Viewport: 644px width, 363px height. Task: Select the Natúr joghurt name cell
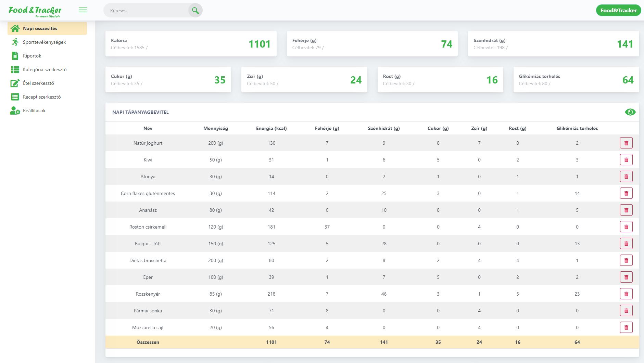pyautogui.click(x=148, y=143)
